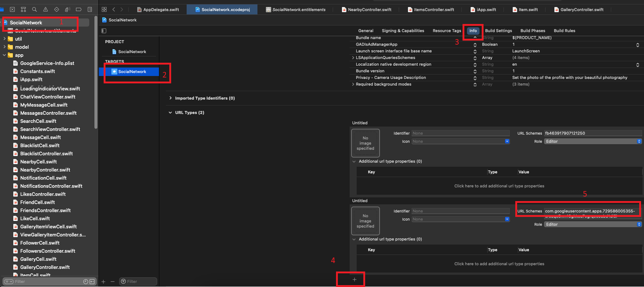Click the remove target minus button
Viewport: 644px width, 287px height.
tap(112, 281)
